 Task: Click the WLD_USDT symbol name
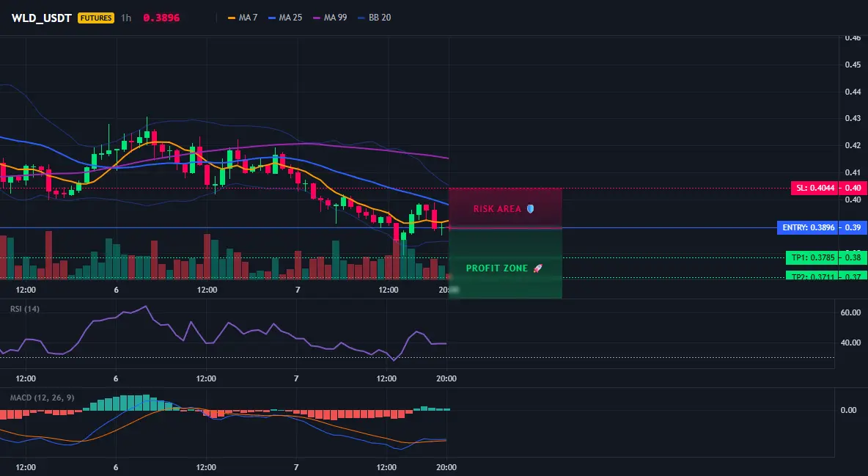point(42,18)
